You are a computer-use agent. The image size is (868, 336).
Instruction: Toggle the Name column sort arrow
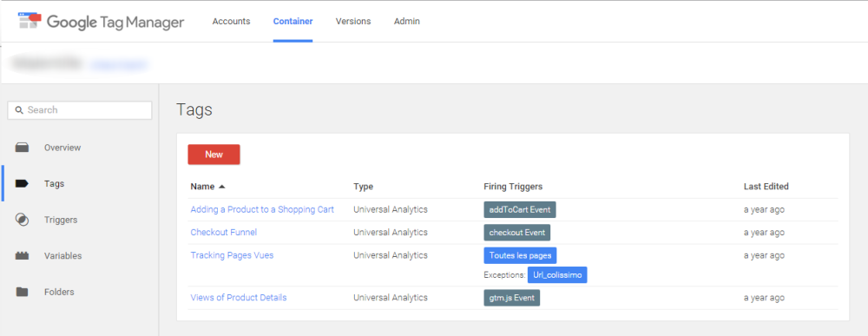click(x=222, y=187)
